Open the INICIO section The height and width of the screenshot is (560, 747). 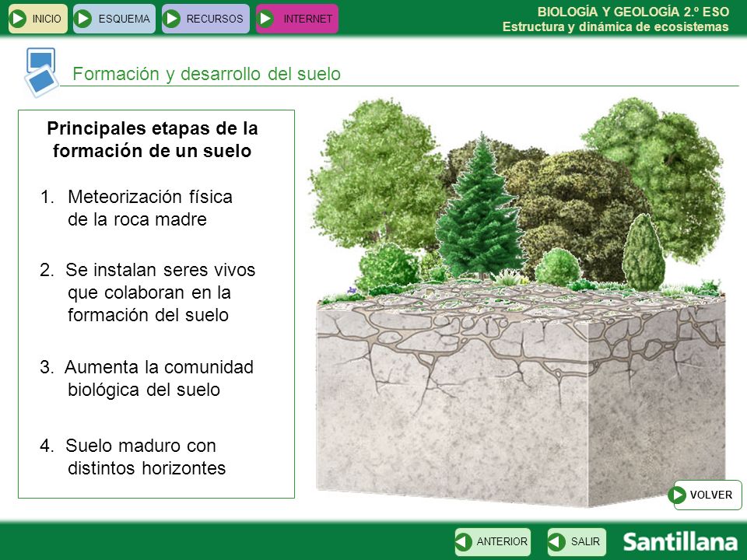pyautogui.click(x=38, y=19)
